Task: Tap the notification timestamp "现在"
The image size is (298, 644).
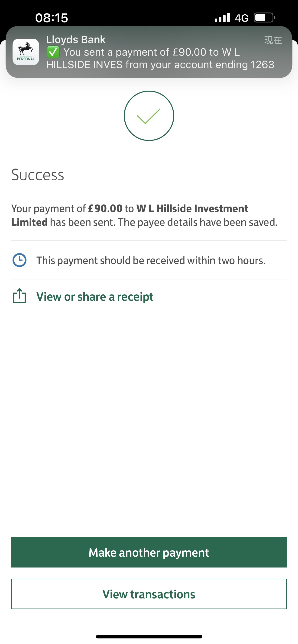Action: click(x=273, y=40)
